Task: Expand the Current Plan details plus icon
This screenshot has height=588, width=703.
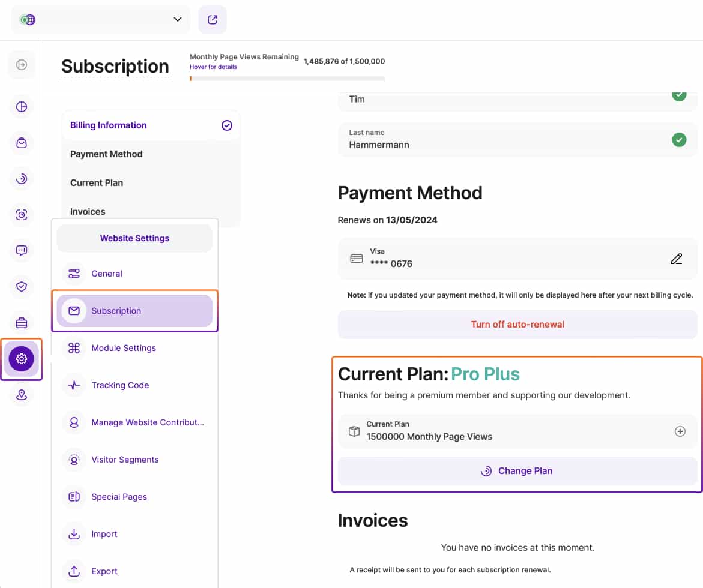Action: [680, 431]
